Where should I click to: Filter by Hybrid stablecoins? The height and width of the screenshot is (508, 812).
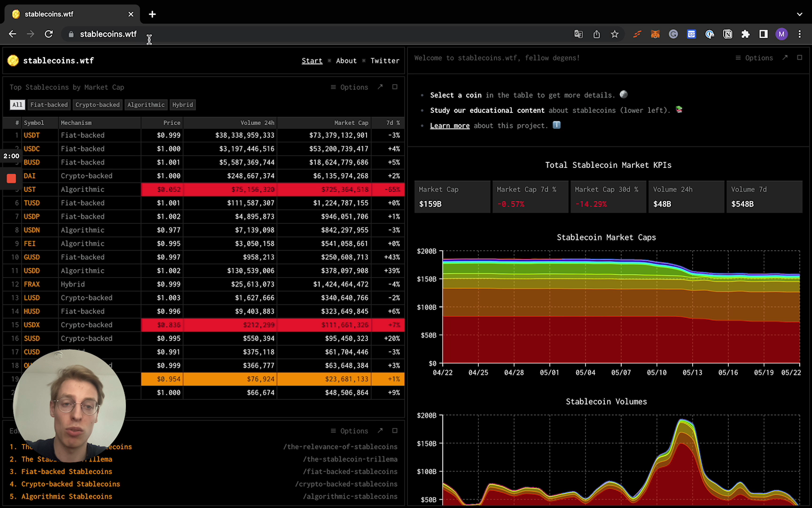(182, 104)
